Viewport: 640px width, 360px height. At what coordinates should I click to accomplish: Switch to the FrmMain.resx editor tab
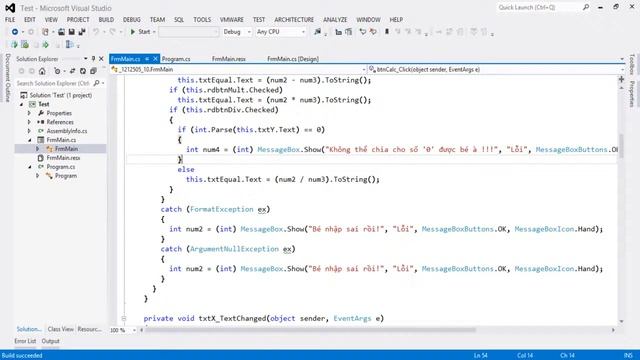[x=229, y=59]
